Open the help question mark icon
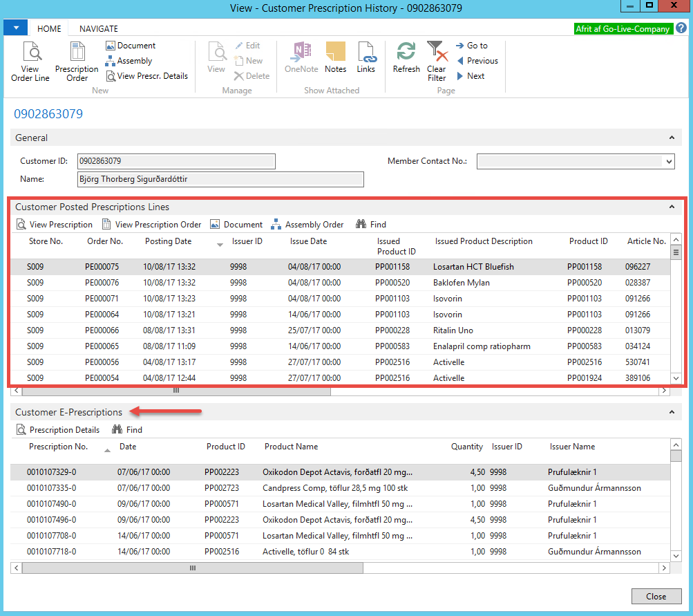The width and height of the screenshot is (693, 616). coord(681,28)
